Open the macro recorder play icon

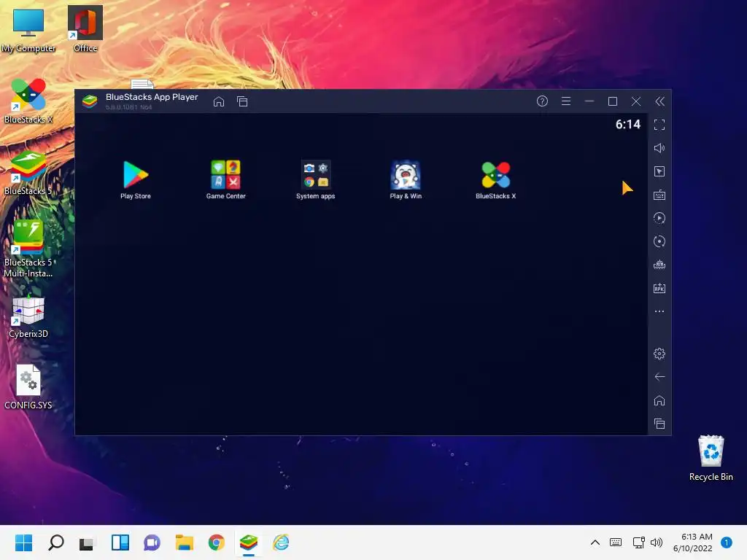tap(659, 218)
